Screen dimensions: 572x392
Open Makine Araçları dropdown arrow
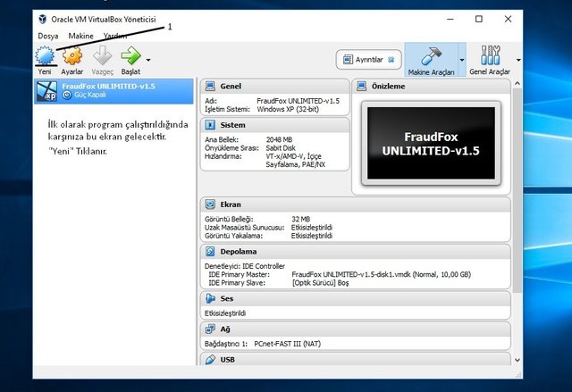[462, 60]
